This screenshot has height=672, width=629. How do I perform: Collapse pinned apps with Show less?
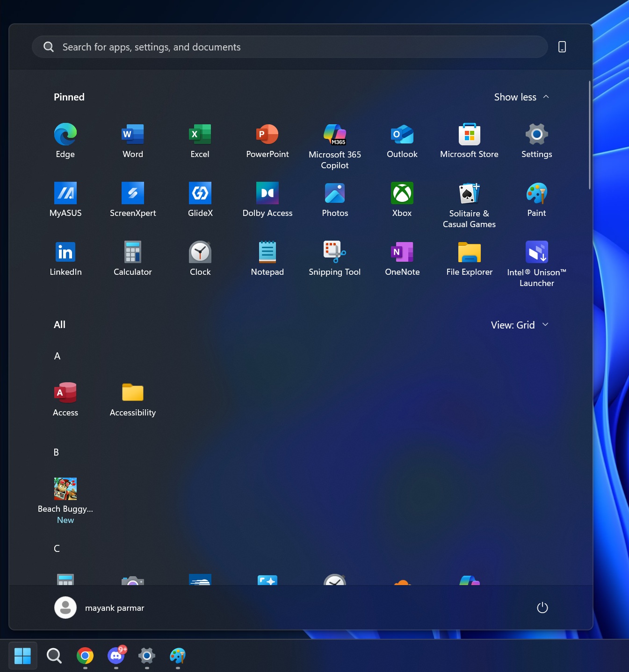coord(521,97)
